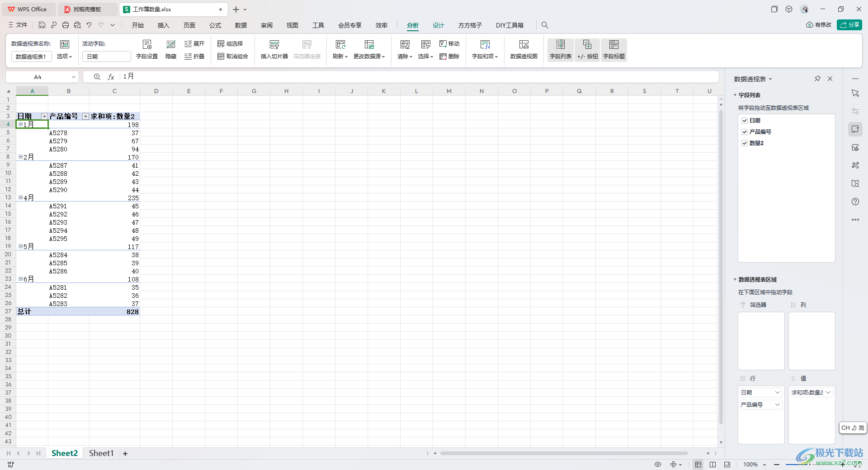Click Expand (展开) field button
The height and width of the screenshot is (470, 868).
click(194, 44)
